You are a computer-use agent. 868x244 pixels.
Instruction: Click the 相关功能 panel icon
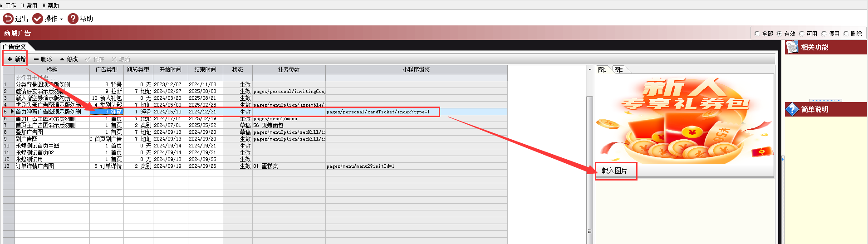tap(792, 47)
